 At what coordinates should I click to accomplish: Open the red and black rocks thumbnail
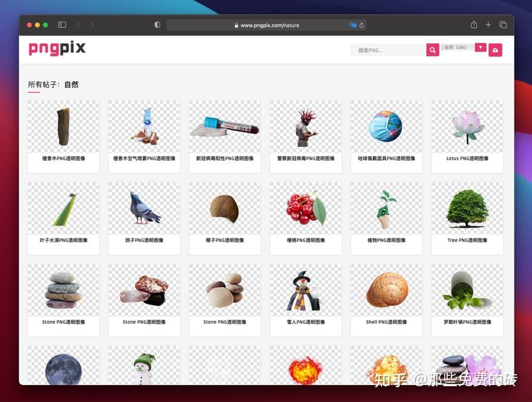coord(144,290)
